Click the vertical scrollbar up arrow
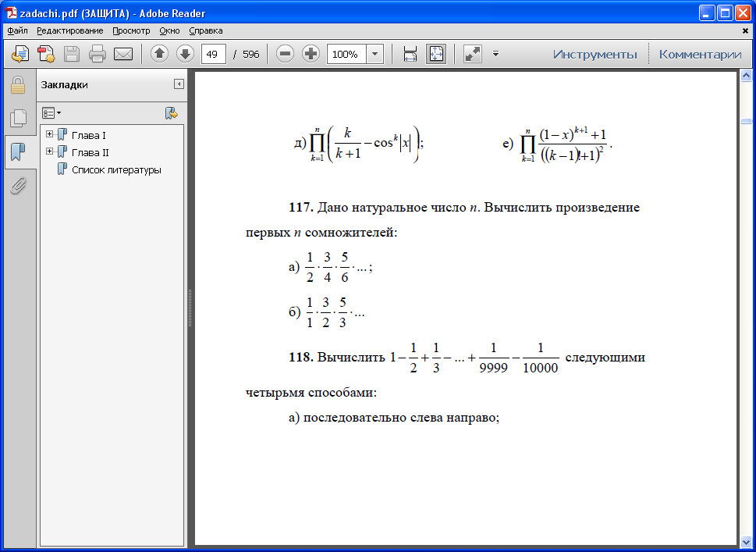The height and width of the screenshot is (552, 756). pos(745,76)
